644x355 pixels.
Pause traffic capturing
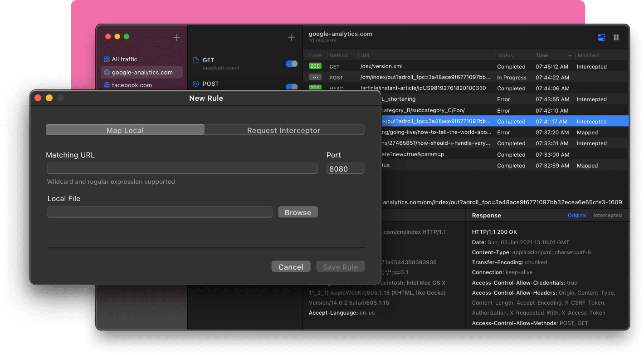tap(616, 37)
